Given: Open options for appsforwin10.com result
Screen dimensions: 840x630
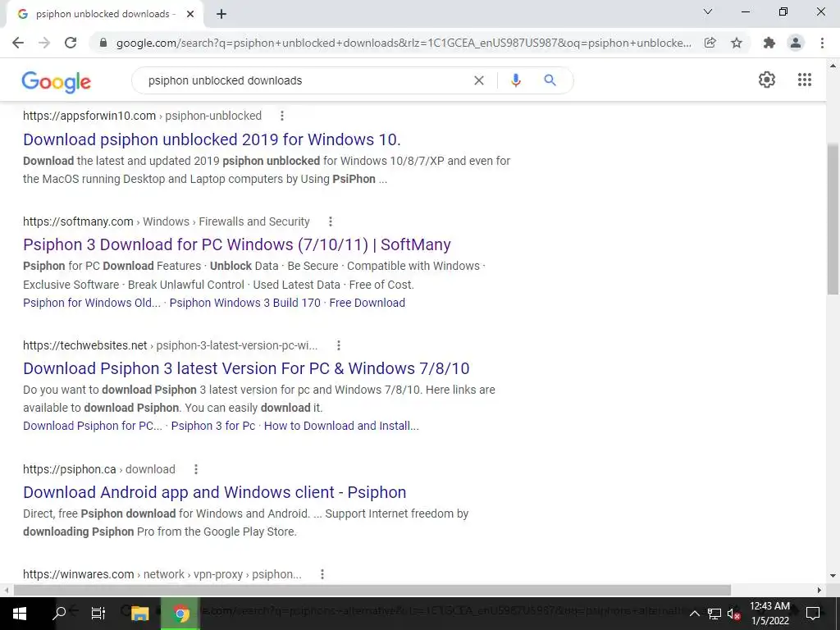Looking at the screenshot, I should coord(282,116).
